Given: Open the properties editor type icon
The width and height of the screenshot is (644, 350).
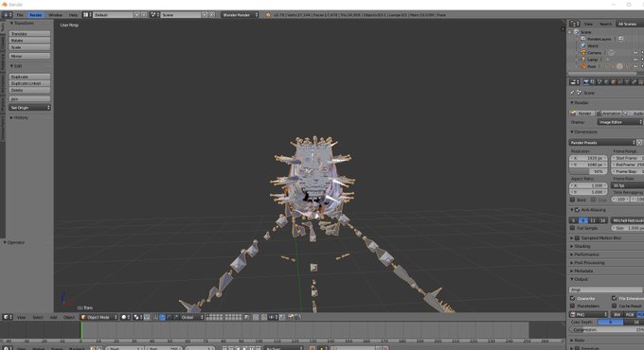Looking at the screenshot, I should coord(575,82).
